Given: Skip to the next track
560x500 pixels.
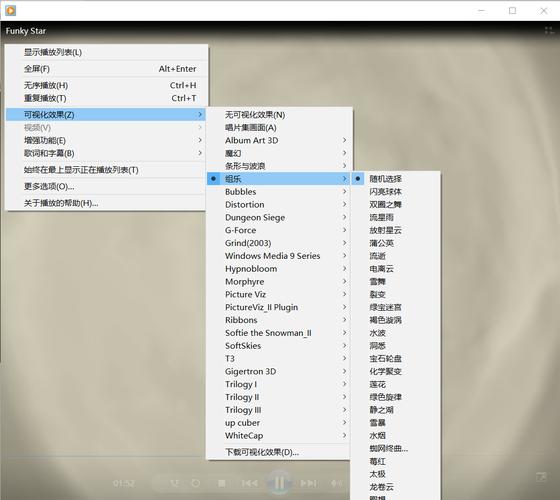Looking at the screenshot, I should pos(308,483).
